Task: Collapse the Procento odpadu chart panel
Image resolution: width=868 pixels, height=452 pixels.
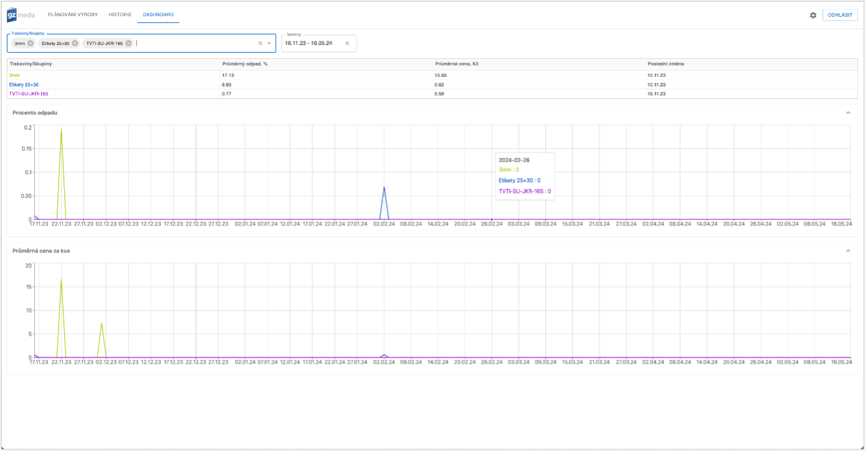Action: pyautogui.click(x=848, y=113)
